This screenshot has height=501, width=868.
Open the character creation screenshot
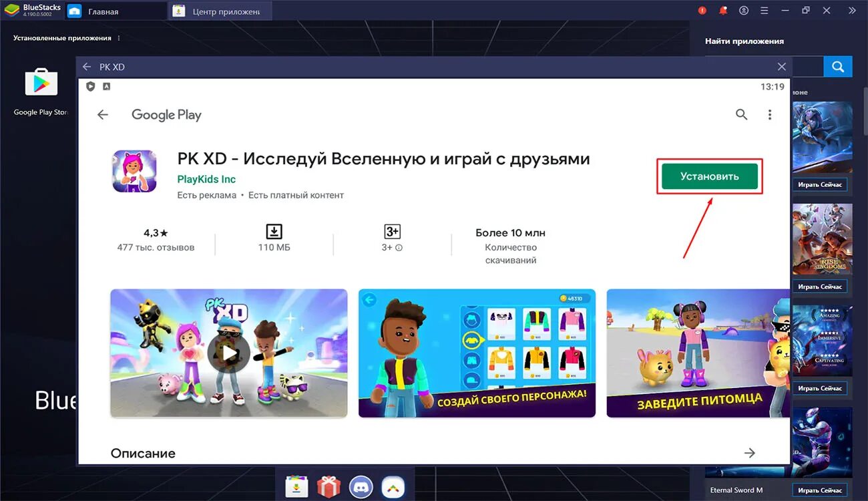tap(477, 353)
